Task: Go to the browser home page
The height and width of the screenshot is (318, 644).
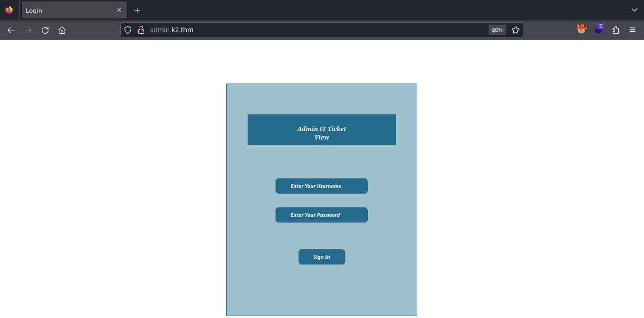Action: 62,30
